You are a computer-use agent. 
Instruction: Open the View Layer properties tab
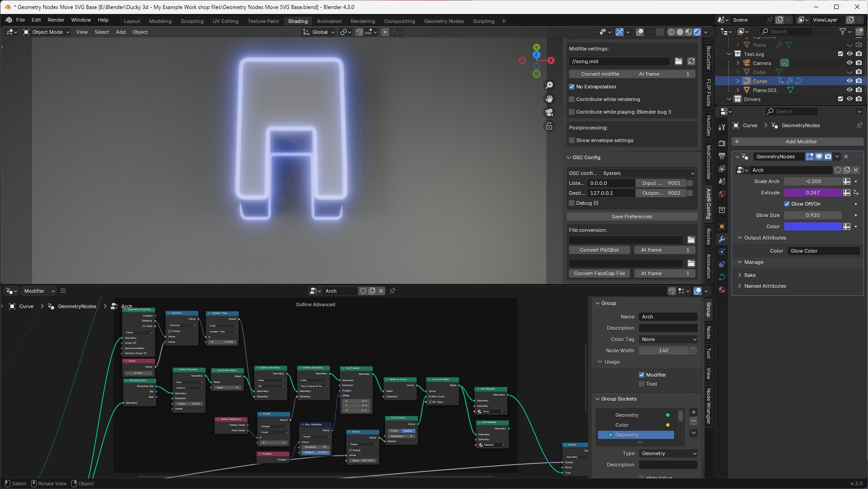pos(722,169)
